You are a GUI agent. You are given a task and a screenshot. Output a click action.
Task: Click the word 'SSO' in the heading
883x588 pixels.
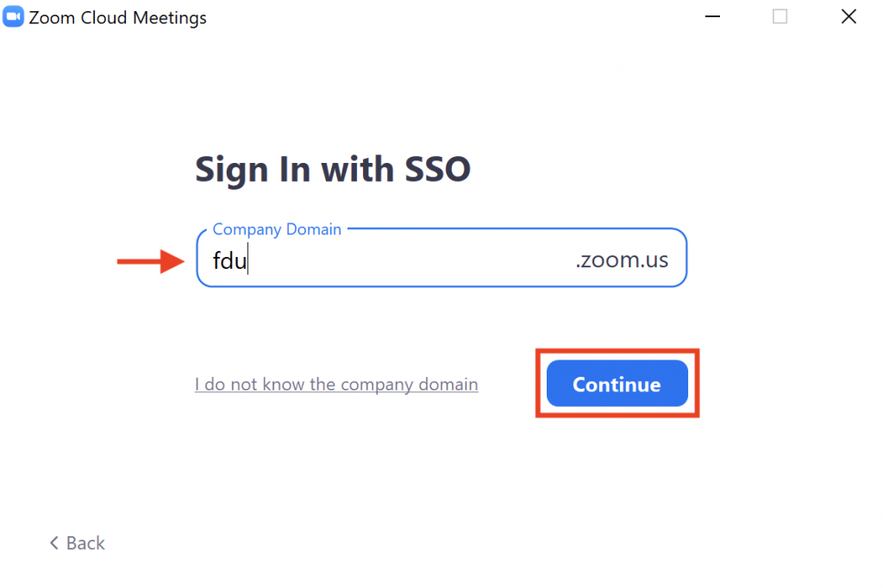(x=437, y=169)
